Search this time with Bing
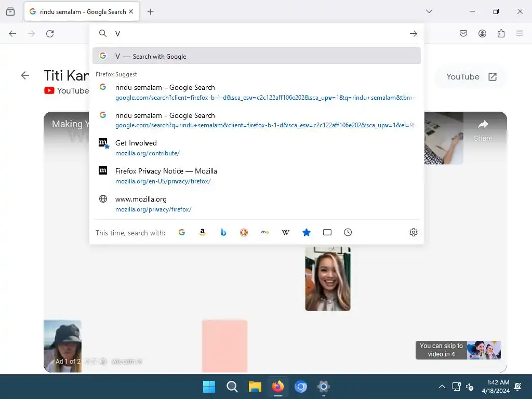The image size is (532, 399). point(223,232)
